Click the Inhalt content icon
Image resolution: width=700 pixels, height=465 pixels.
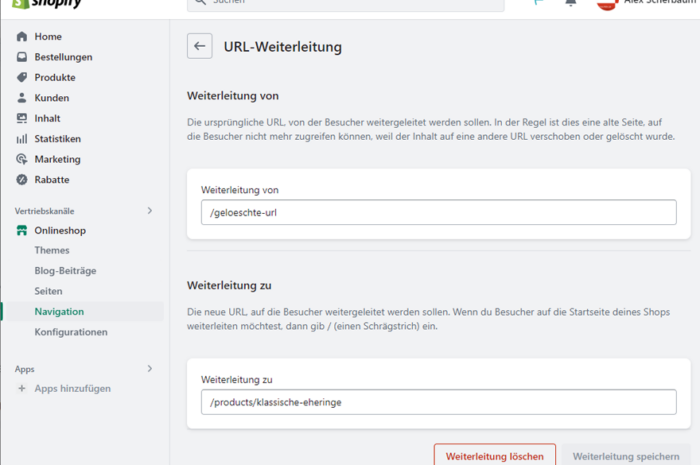(22, 118)
